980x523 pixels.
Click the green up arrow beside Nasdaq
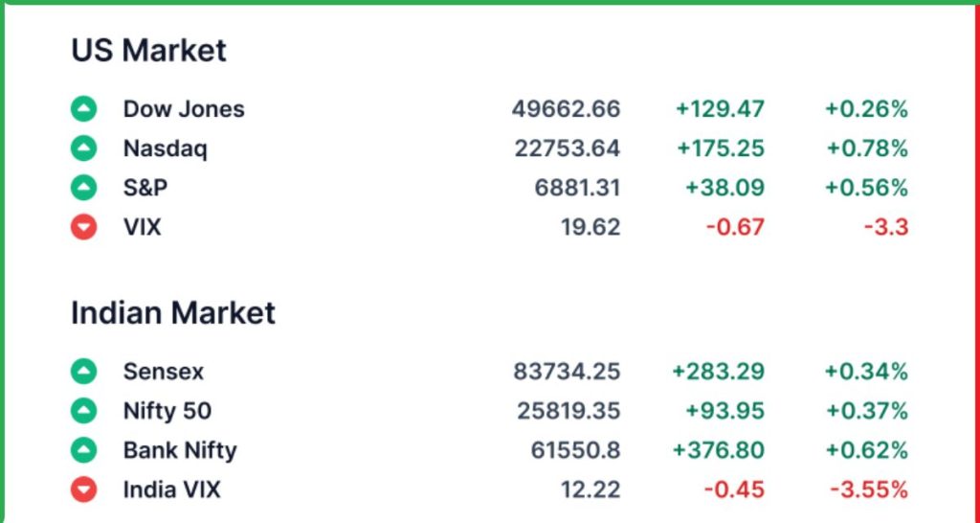pos(84,148)
